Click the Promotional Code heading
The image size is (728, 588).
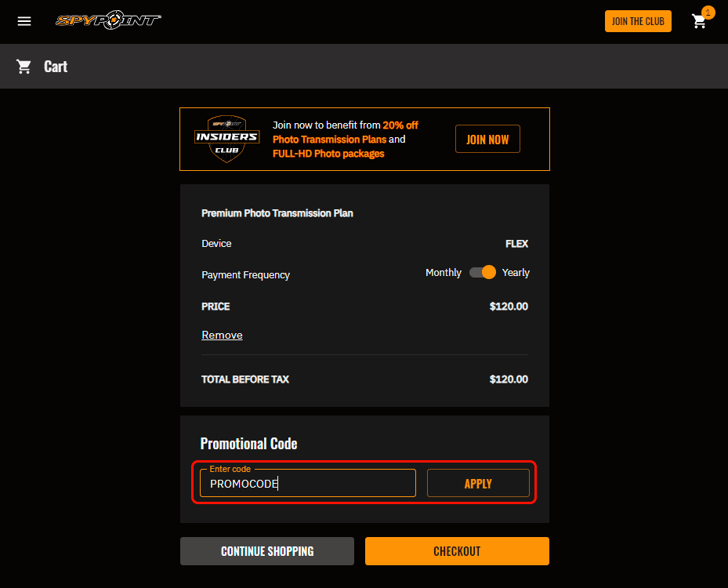coord(249,444)
